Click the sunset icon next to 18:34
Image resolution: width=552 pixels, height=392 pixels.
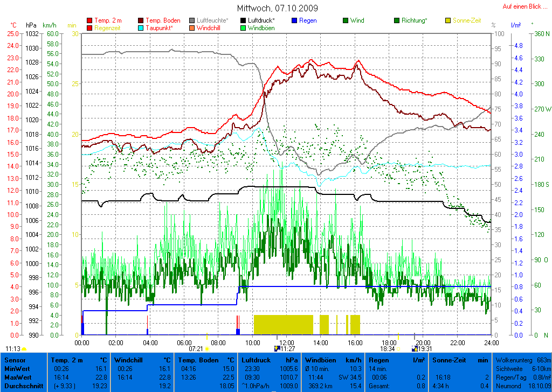tap(399, 349)
